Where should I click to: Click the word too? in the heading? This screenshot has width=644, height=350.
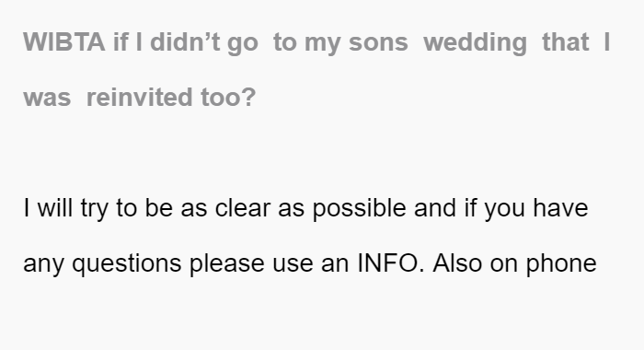(228, 98)
